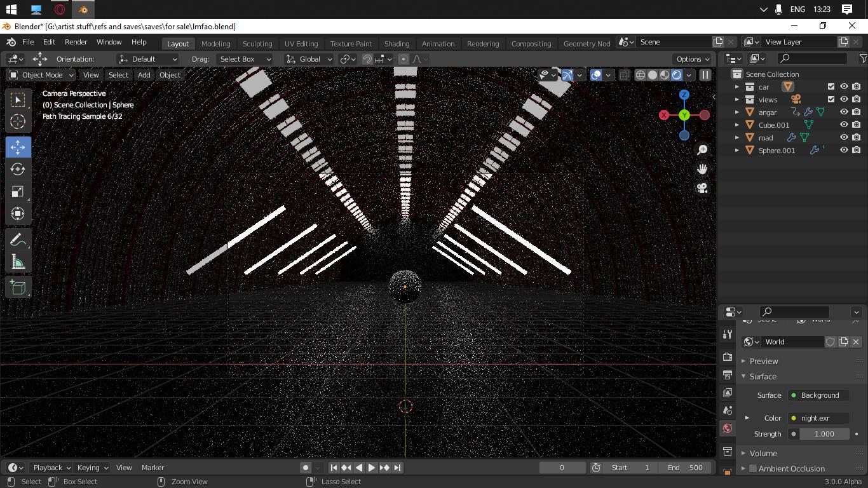Click the timeline Marker menu
868x488 pixels.
tap(153, 468)
